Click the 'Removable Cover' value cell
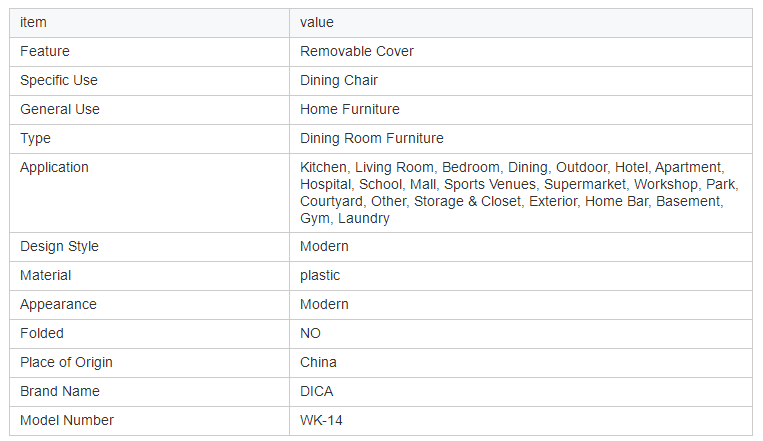The image size is (763, 441). point(521,52)
